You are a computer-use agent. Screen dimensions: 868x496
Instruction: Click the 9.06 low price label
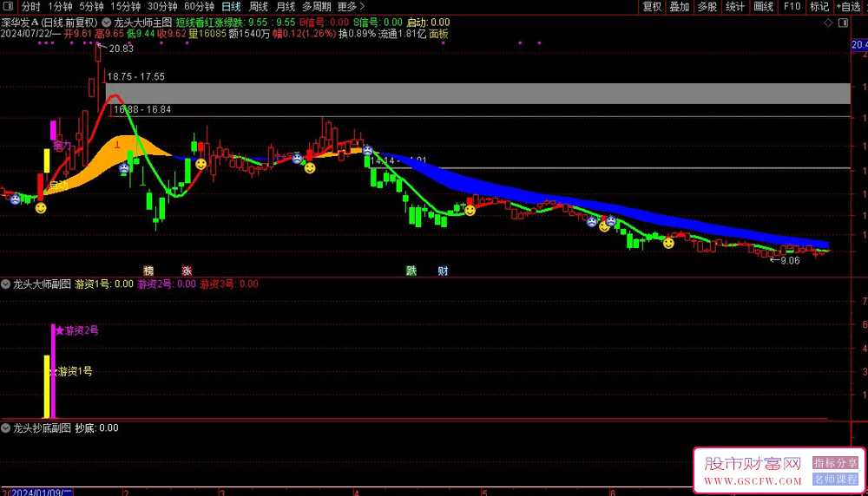click(790, 260)
